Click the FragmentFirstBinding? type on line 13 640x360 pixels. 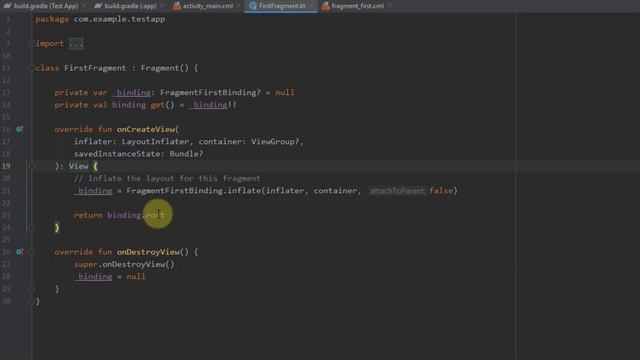click(210, 93)
